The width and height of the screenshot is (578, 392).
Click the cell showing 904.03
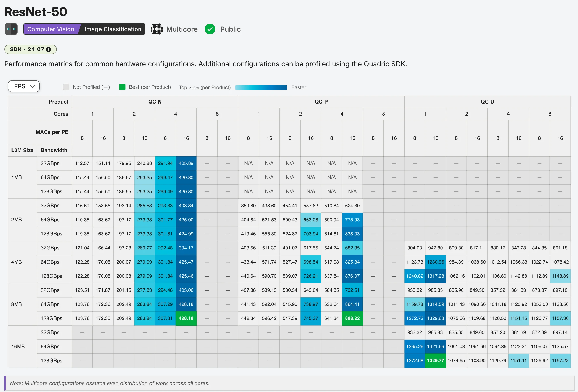(x=415, y=248)
